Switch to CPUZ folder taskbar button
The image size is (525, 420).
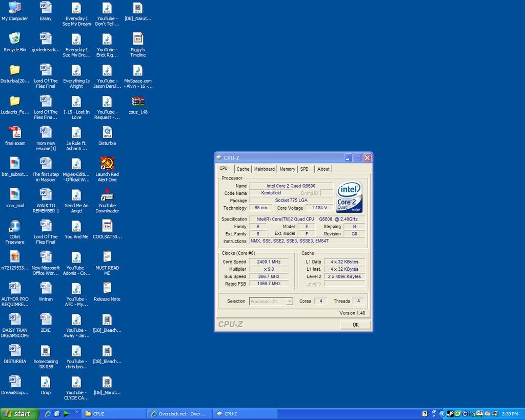(114, 414)
